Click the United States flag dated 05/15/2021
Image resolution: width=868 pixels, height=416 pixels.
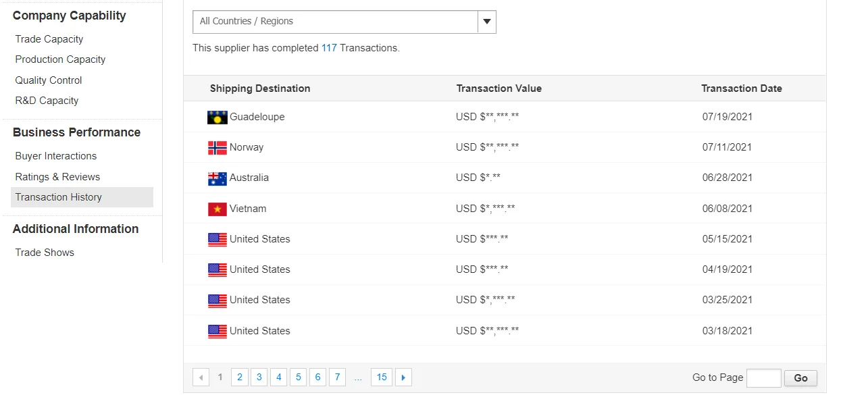click(x=217, y=239)
